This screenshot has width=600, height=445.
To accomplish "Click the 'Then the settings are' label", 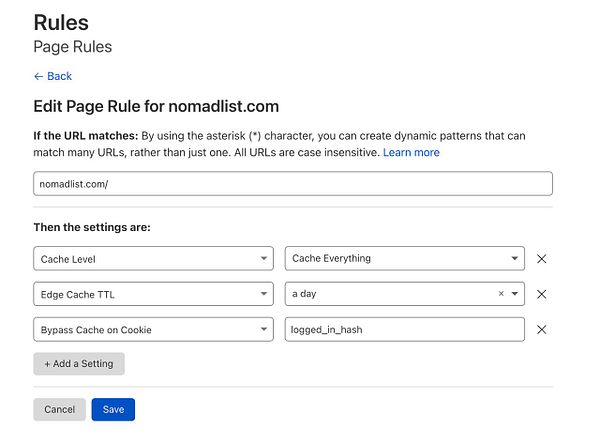I will (92, 227).
